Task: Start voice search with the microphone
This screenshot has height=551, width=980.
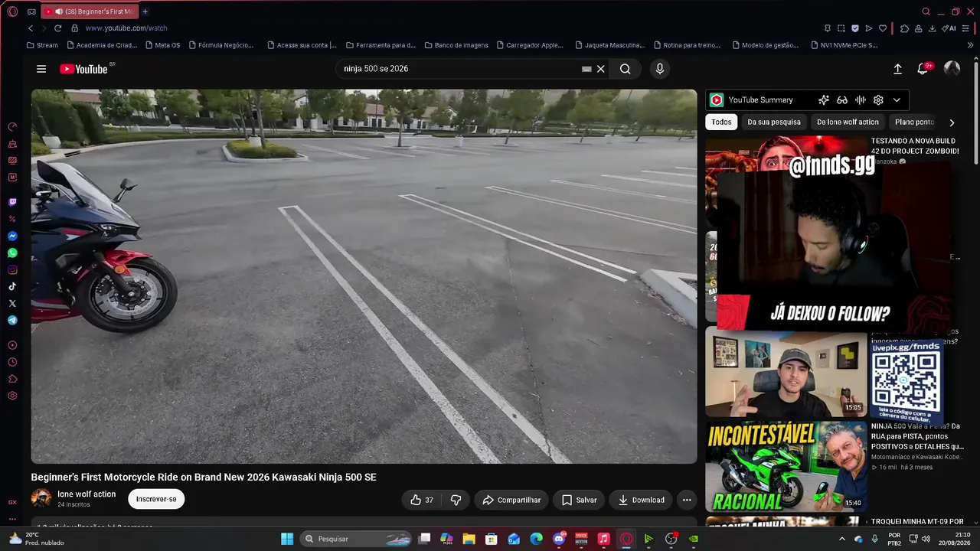Action: (x=660, y=69)
